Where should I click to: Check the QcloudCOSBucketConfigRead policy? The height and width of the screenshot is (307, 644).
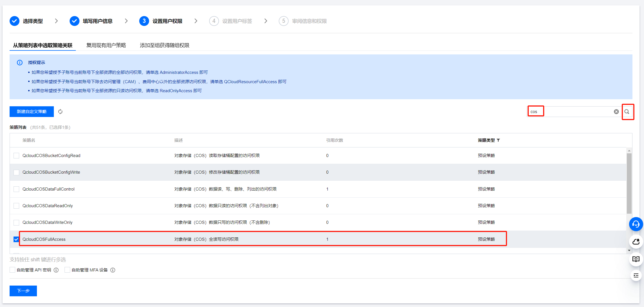click(16, 156)
